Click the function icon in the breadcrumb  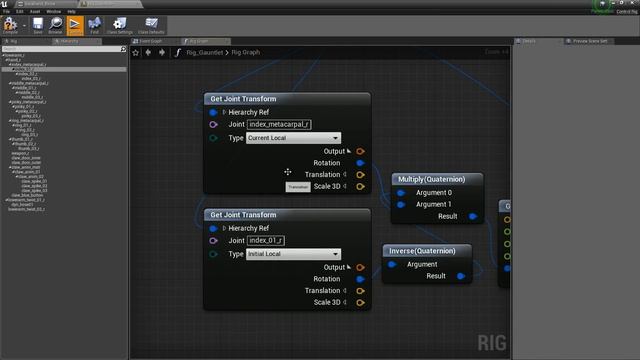coord(177,52)
